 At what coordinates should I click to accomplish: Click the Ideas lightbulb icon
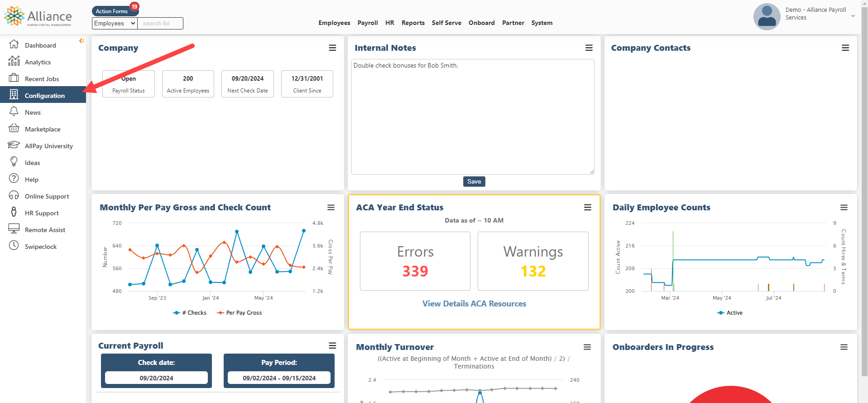14,162
